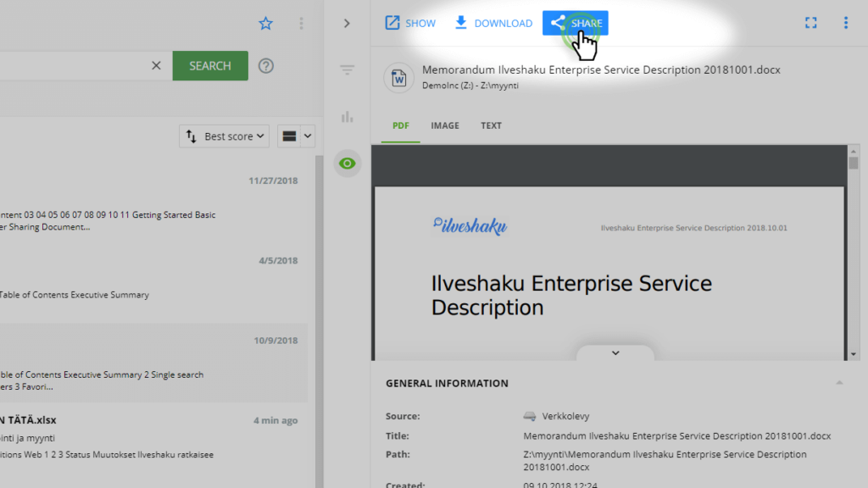Share the document with SHARE button
868x488 pixels.
click(x=576, y=23)
